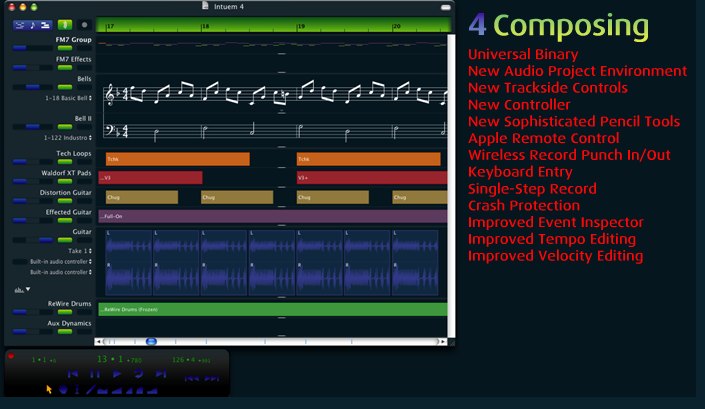Select the arrow pointer tool in transport
The image size is (705, 409).
coord(49,389)
